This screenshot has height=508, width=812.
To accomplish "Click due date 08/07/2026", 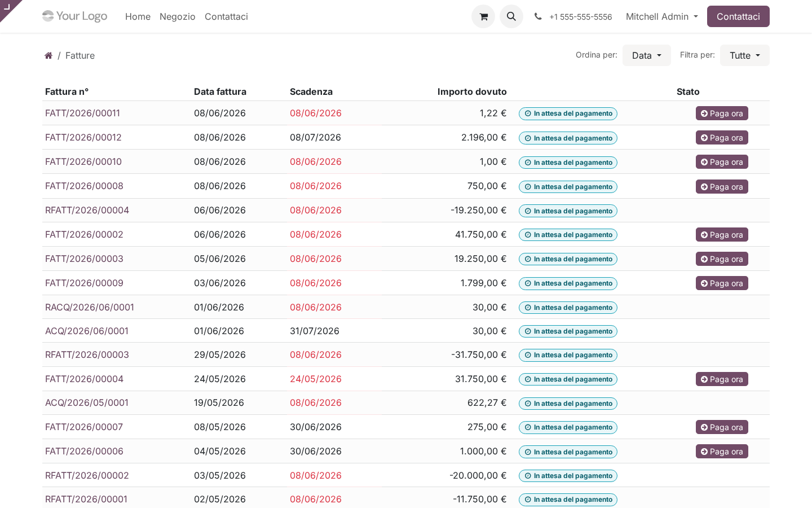I will (x=315, y=137).
